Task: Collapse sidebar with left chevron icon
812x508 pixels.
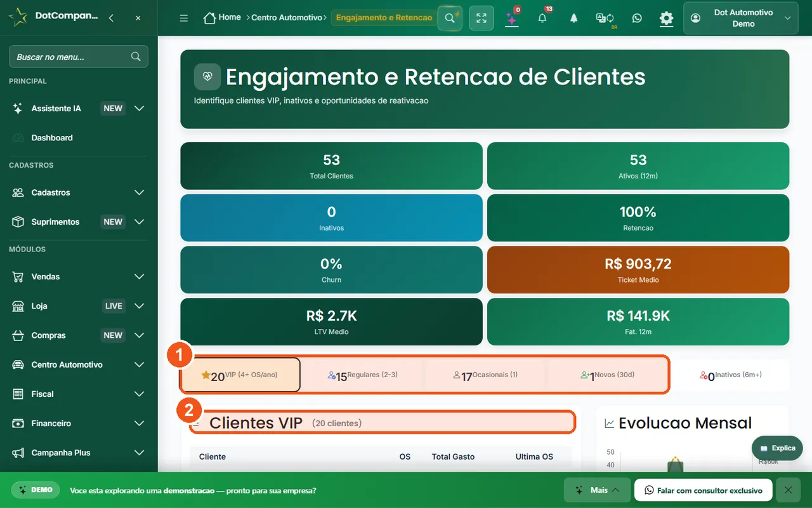Action: click(111, 18)
